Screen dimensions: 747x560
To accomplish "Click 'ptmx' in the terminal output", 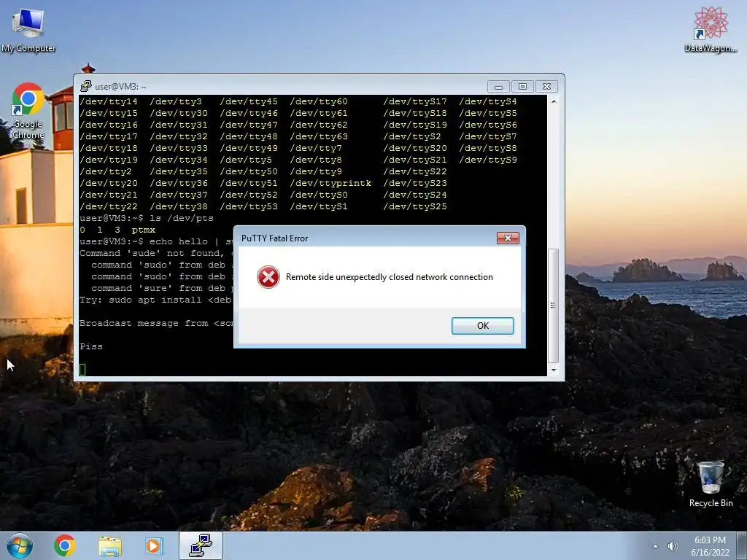I will tap(144, 230).
